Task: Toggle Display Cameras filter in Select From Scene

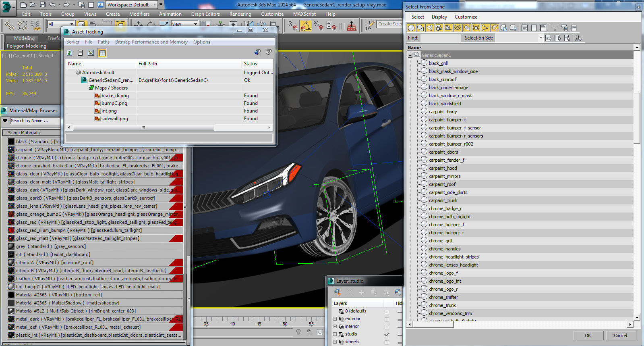Action: [439, 28]
